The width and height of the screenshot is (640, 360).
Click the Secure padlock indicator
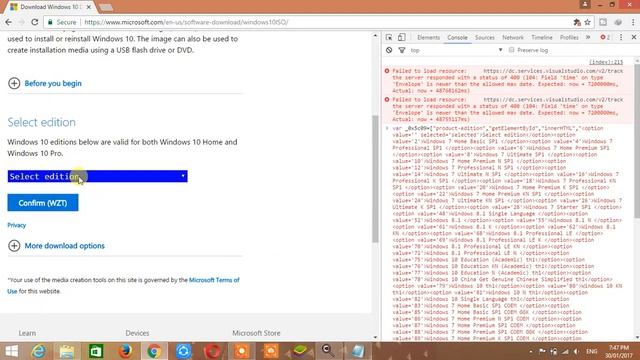coord(50,22)
